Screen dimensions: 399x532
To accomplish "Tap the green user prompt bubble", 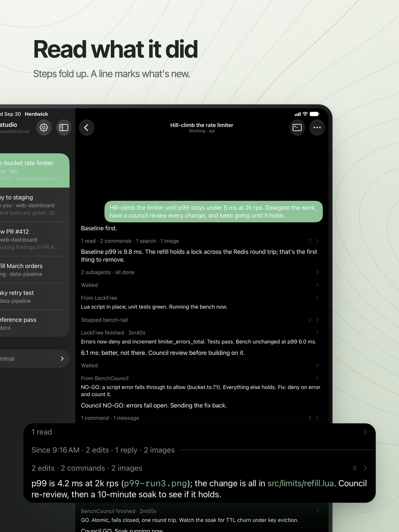I will tap(213, 212).
